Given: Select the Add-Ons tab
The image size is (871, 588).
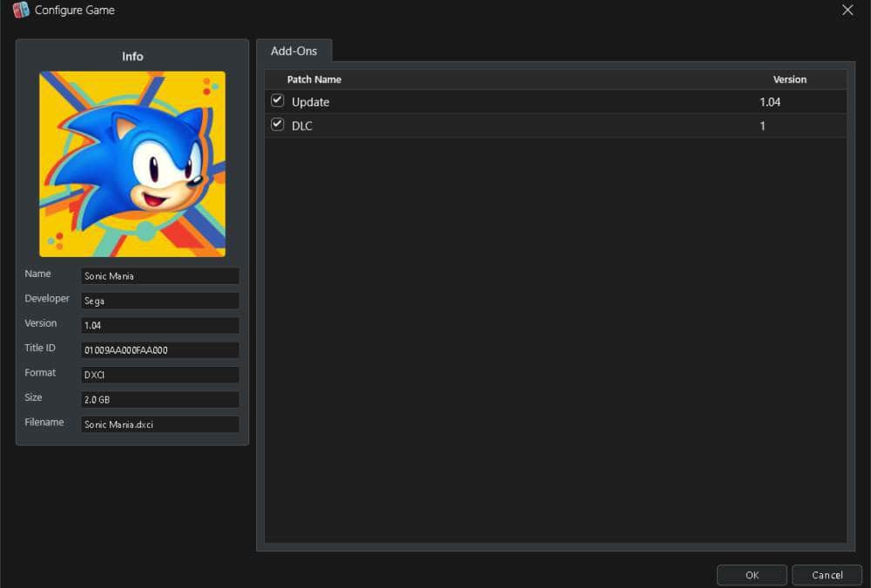Looking at the screenshot, I should click(294, 51).
